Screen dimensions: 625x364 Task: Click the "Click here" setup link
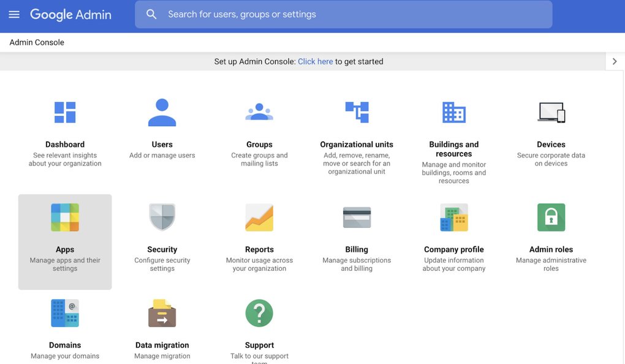[x=315, y=62]
